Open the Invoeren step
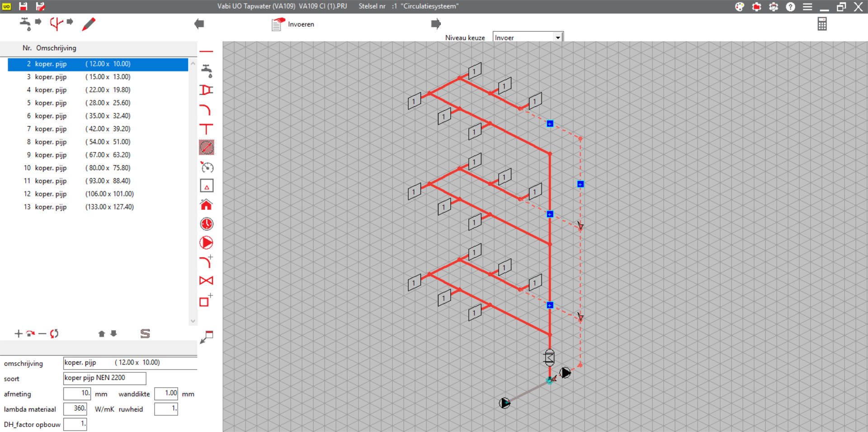Viewport: 868px width, 432px height. coord(293,24)
